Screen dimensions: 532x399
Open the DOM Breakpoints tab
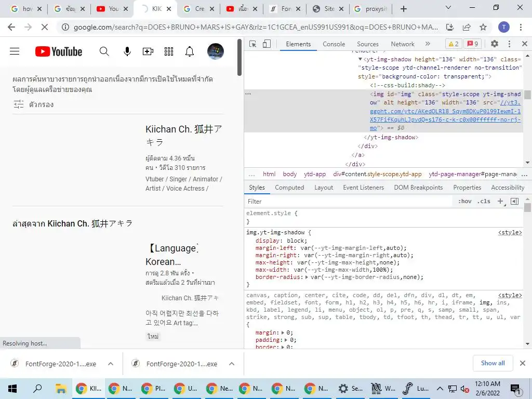pyautogui.click(x=418, y=188)
